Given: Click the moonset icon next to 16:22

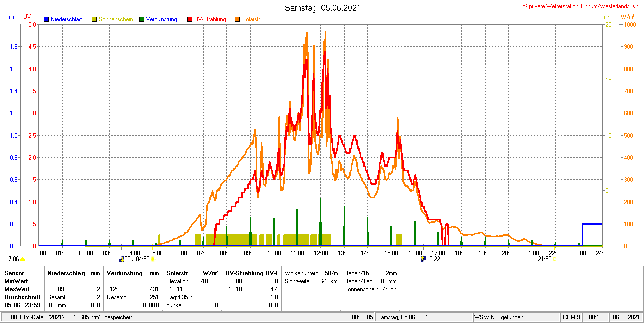Looking at the screenshot, I should click(423, 259).
